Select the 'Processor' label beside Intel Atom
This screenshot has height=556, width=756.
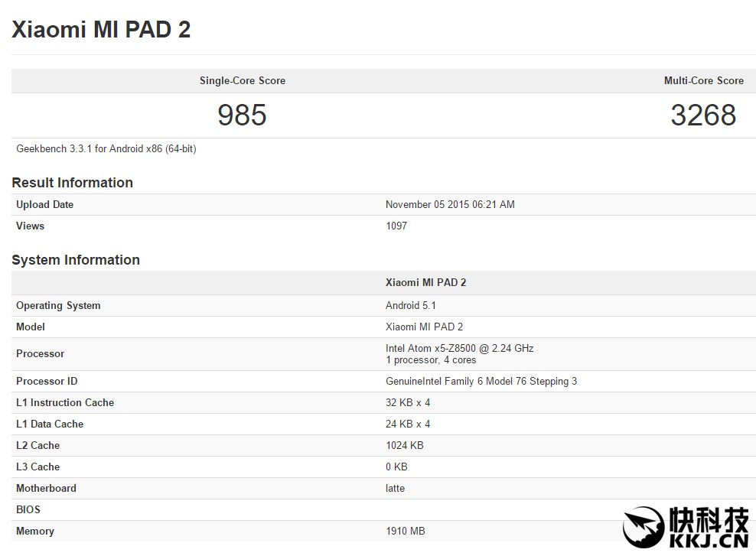coord(40,353)
